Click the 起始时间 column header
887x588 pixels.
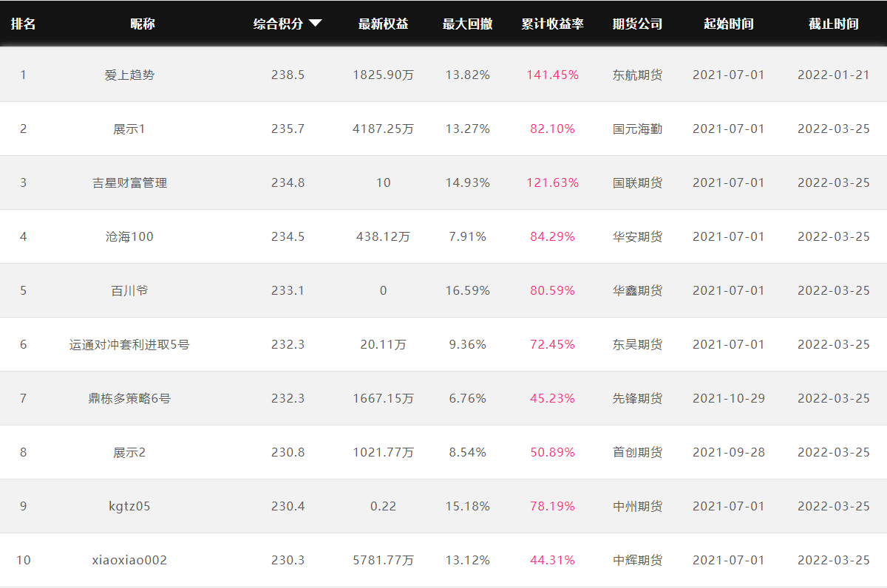(728, 24)
